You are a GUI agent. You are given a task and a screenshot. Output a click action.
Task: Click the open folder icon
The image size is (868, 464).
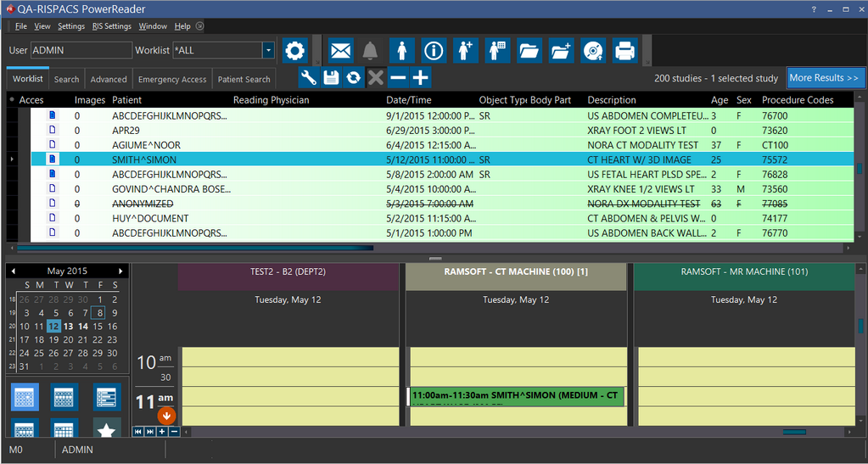pyautogui.click(x=529, y=51)
